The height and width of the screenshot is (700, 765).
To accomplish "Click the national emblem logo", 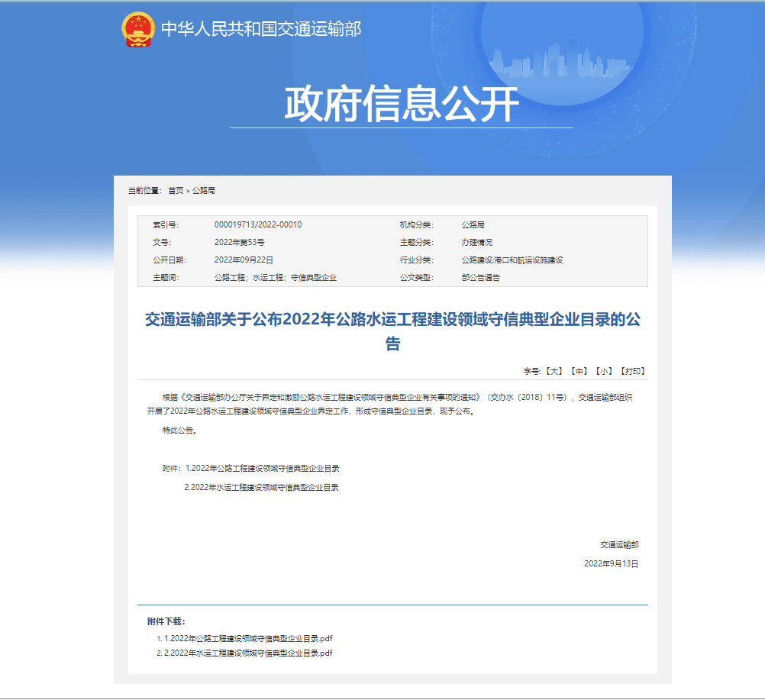I will coord(138,29).
